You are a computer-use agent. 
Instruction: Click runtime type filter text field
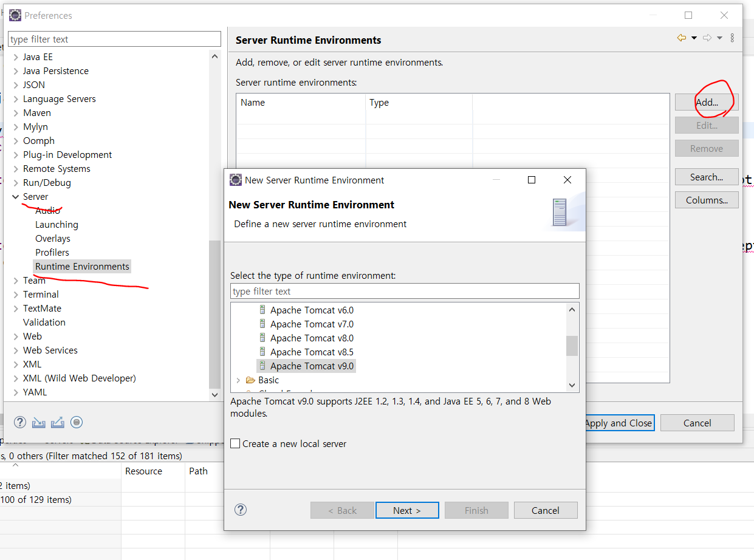405,291
